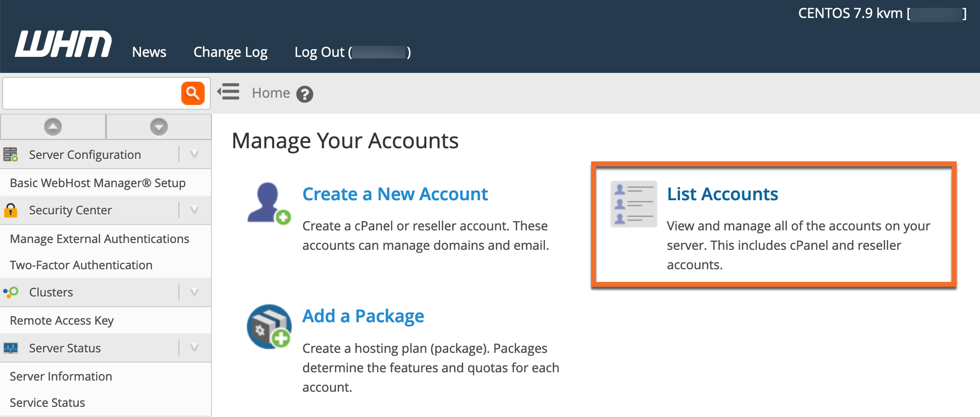Open the Change Log menu item
Viewport: 980px width, 417px height.
point(230,52)
